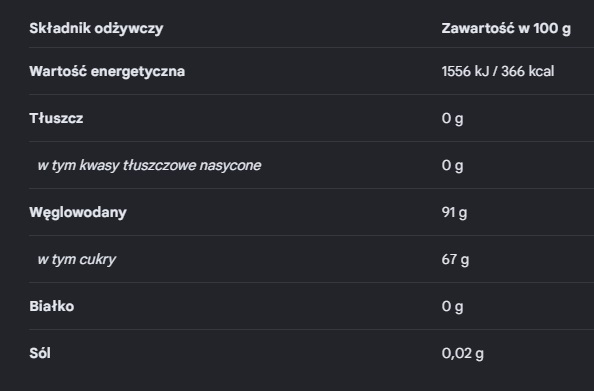Screen dimensions: 594x391
Task: Click the '1556 kJ / 366 kcal' value
Action: pyautogui.click(x=498, y=71)
